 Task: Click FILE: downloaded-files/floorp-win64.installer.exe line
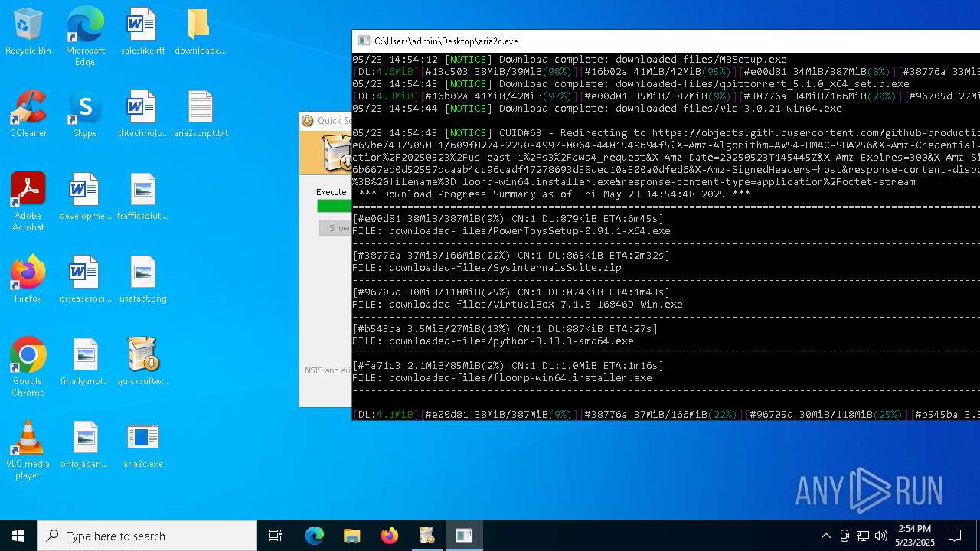(501, 377)
